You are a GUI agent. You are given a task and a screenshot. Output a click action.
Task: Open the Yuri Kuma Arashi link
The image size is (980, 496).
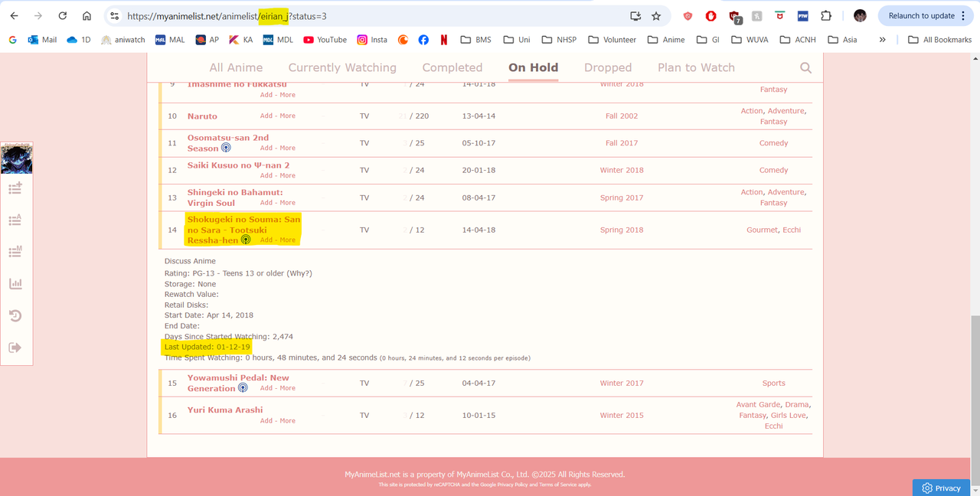point(225,410)
